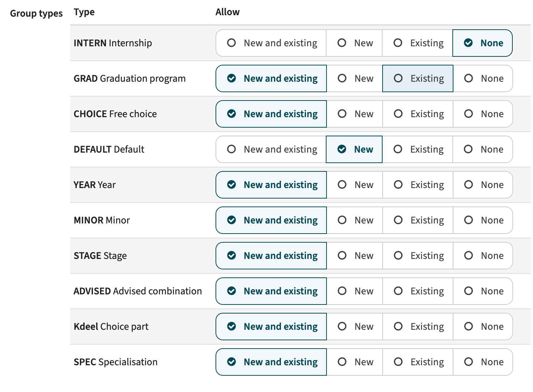Choose New for STAGE Stage row

(354, 256)
